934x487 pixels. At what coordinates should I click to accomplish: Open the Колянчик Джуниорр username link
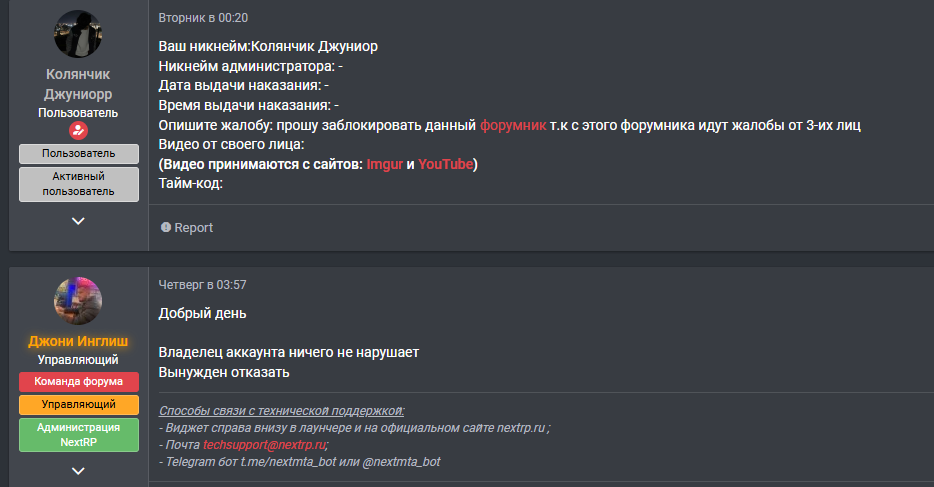click(78, 84)
